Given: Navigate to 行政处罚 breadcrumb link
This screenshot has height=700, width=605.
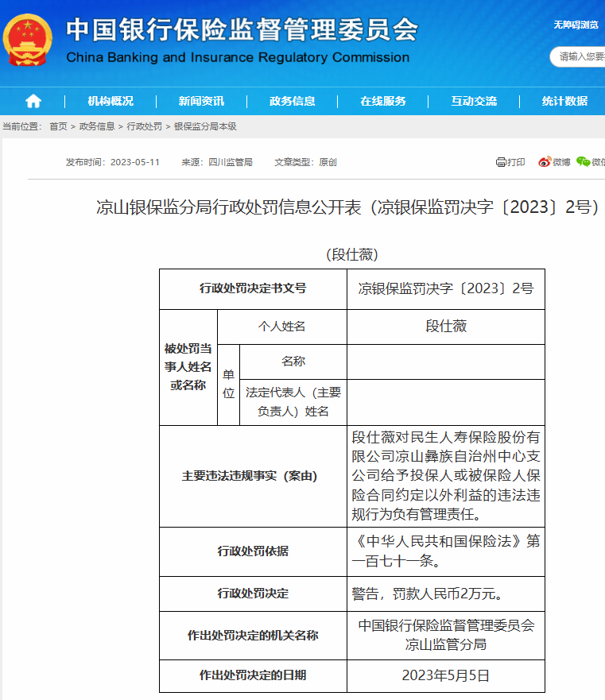Looking at the screenshot, I should click(x=144, y=126).
